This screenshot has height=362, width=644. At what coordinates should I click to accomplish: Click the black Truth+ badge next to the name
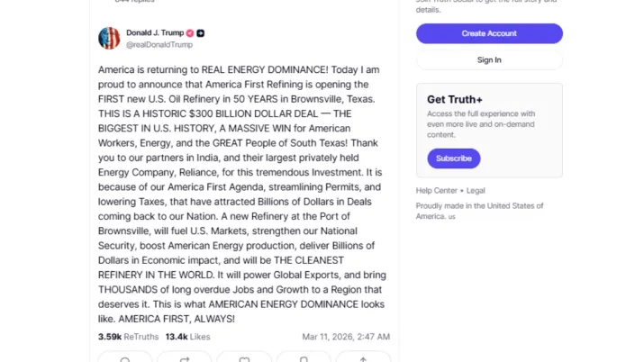(x=201, y=33)
